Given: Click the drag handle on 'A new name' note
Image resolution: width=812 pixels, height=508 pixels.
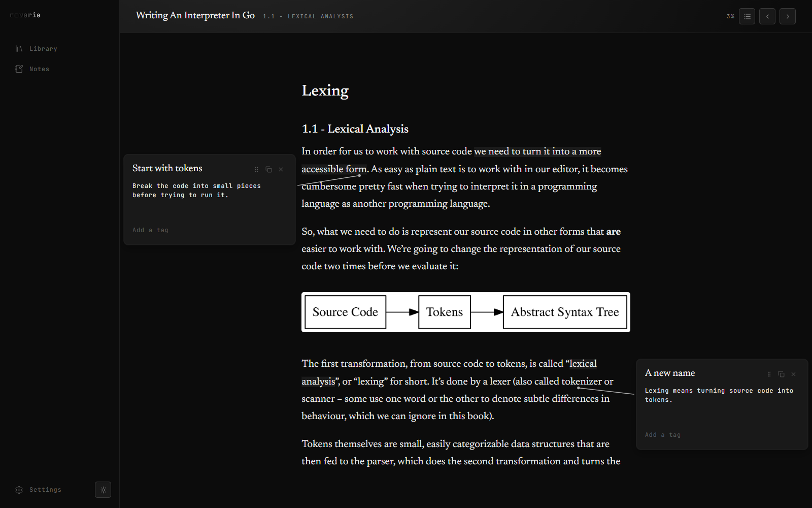Looking at the screenshot, I should point(769,374).
